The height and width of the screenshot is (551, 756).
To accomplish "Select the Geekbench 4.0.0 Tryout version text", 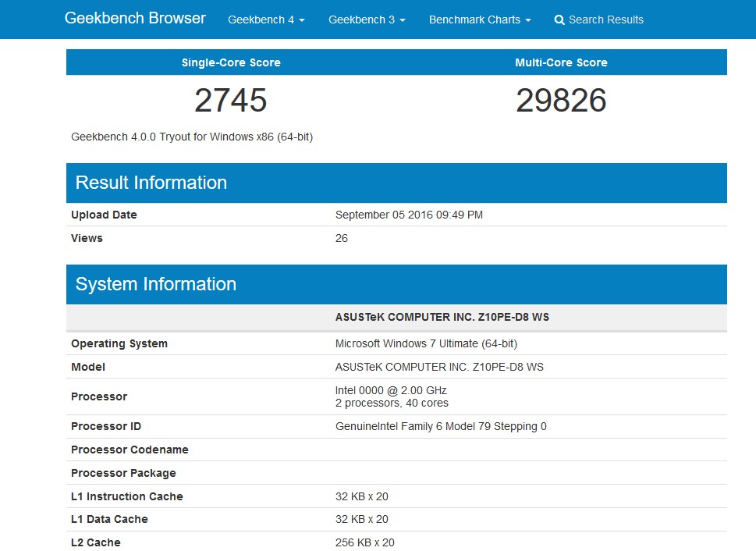I will [x=192, y=137].
